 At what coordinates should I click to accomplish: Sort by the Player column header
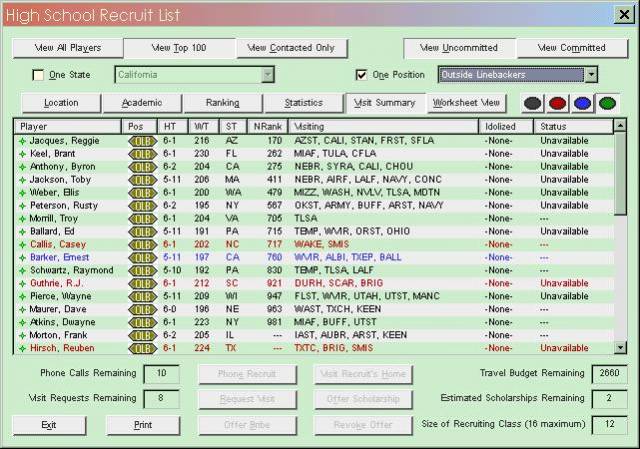click(68, 127)
